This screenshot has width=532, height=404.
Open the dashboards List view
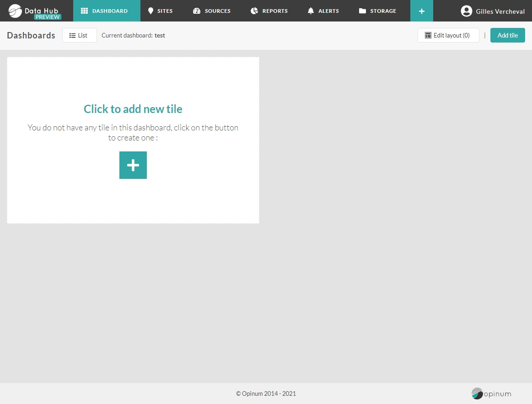79,35
